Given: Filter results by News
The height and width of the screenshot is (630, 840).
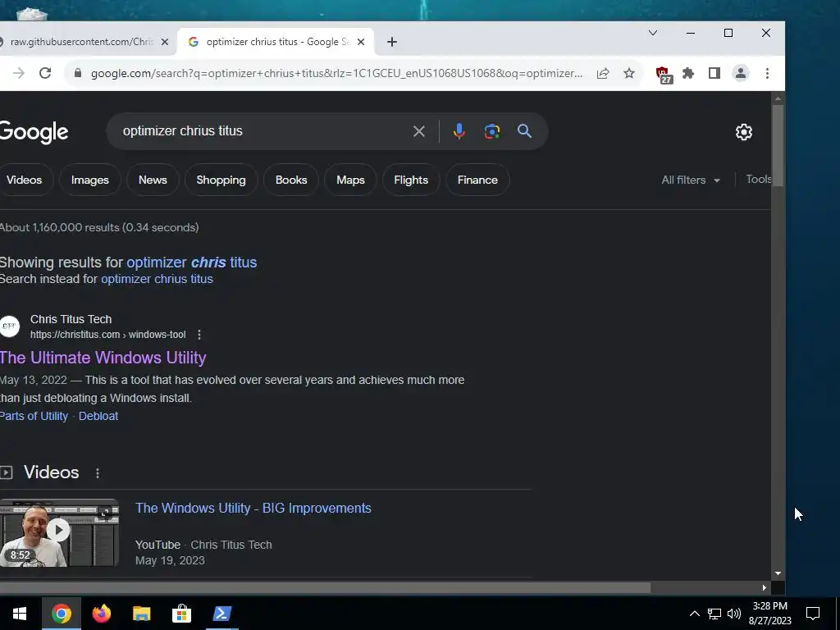Looking at the screenshot, I should 153,180.
